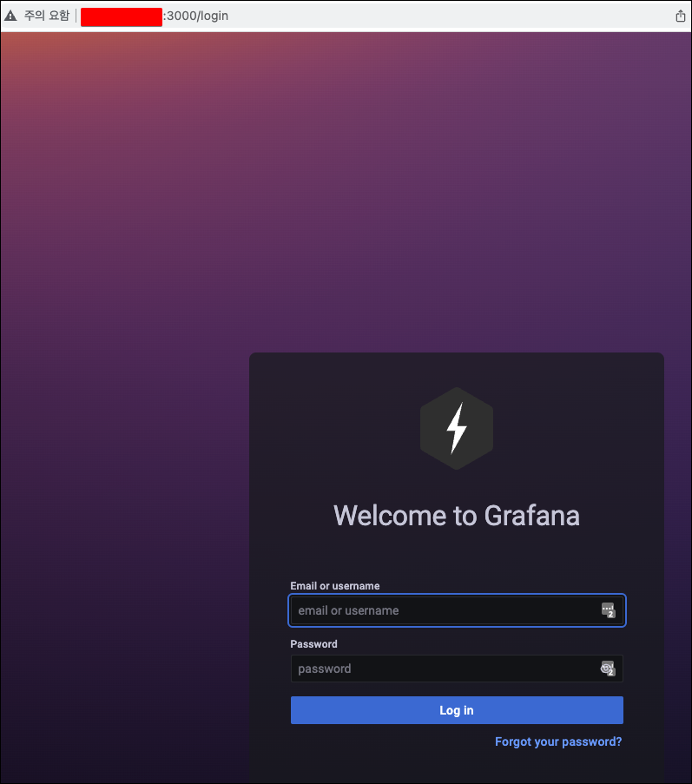This screenshot has width=692, height=784.
Task: Click the not-secure warning triangle icon
Action: coord(10,16)
